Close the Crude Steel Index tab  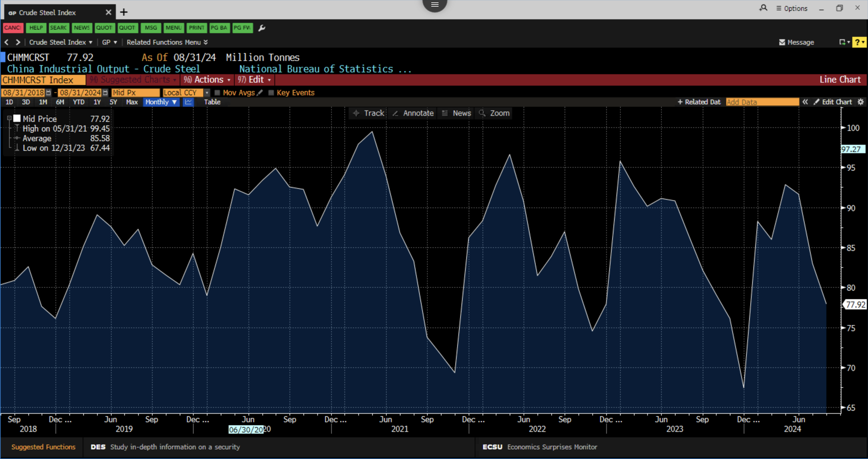coord(108,12)
